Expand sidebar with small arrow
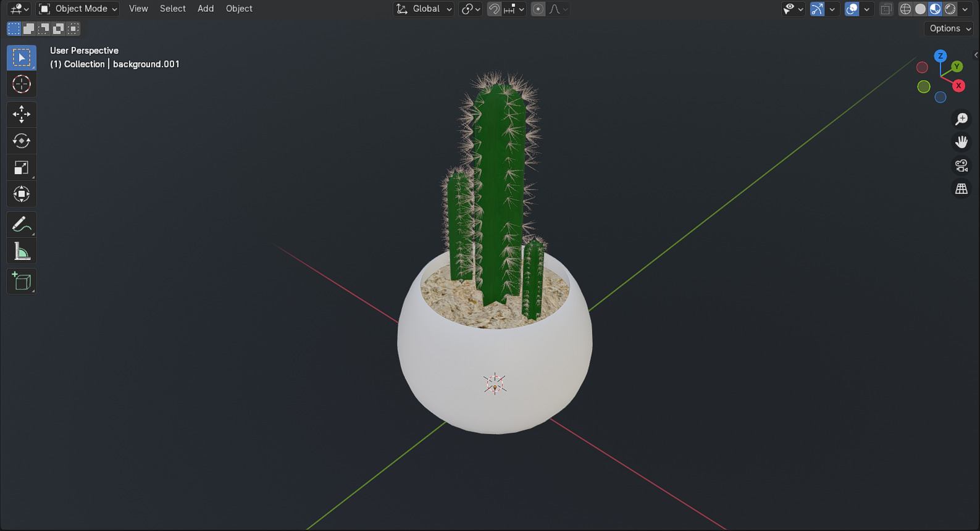This screenshot has height=531, width=980. [x=976, y=55]
